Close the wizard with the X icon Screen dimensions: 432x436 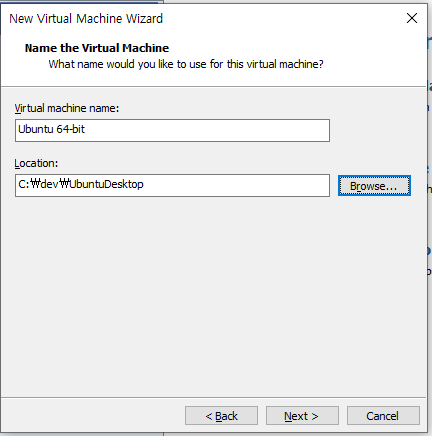pyautogui.click(x=412, y=18)
